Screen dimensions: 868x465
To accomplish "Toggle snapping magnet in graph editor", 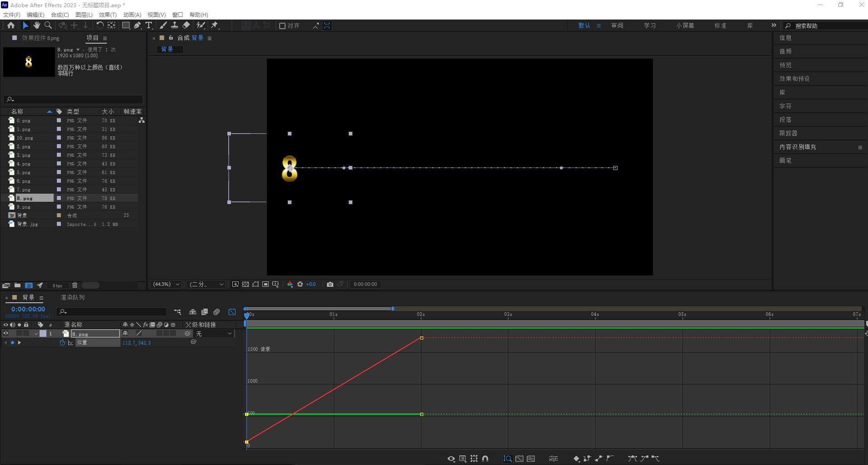I will click(485, 459).
